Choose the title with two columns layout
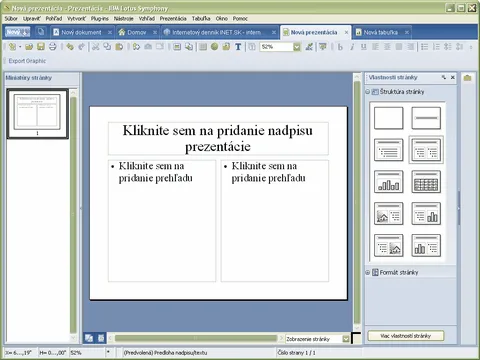Viewport: 480px width, 360px height. point(426,150)
